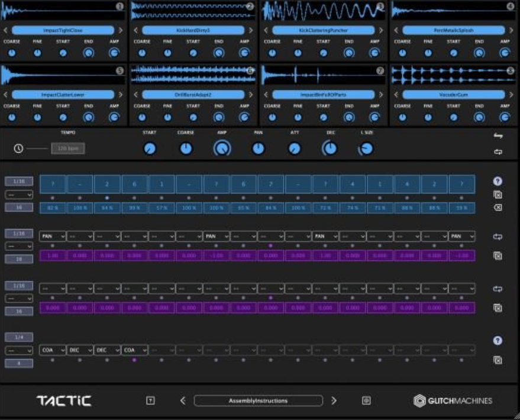520x420 pixels.
Task: Click the question mark icon in the sample step row
Action: pos(498,181)
